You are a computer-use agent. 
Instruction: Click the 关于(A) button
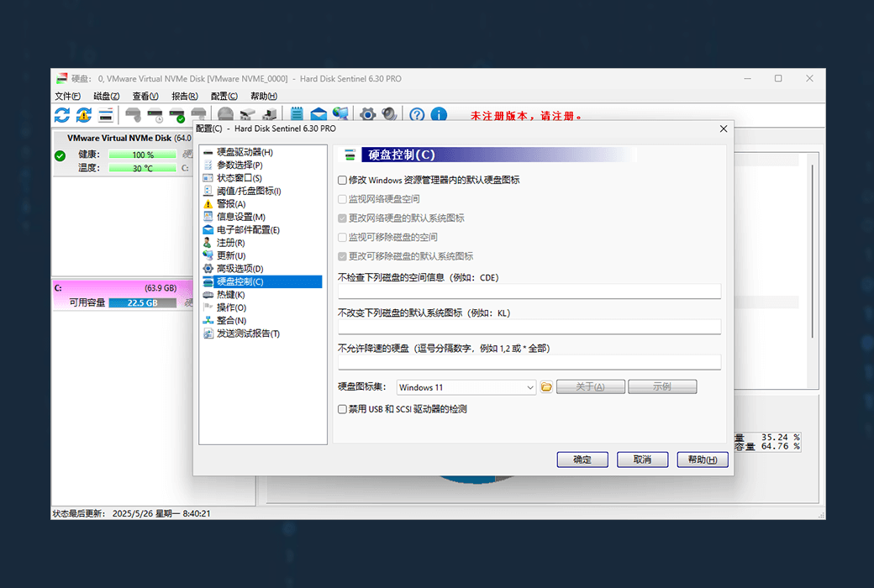pyautogui.click(x=590, y=386)
